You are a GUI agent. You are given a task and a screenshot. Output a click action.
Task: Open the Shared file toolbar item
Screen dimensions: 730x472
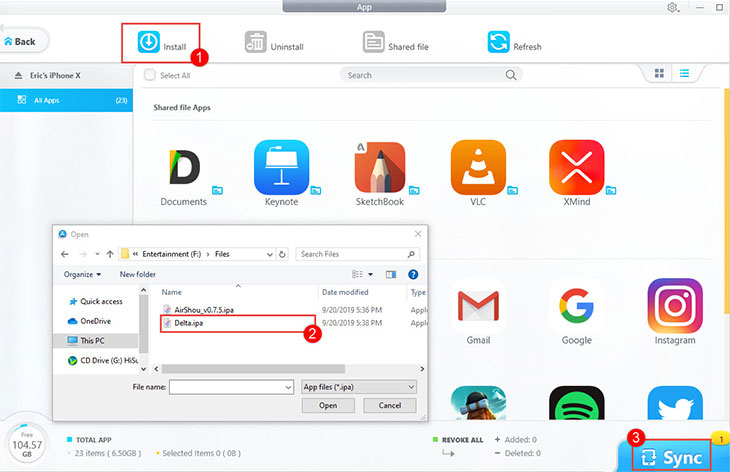coord(396,42)
